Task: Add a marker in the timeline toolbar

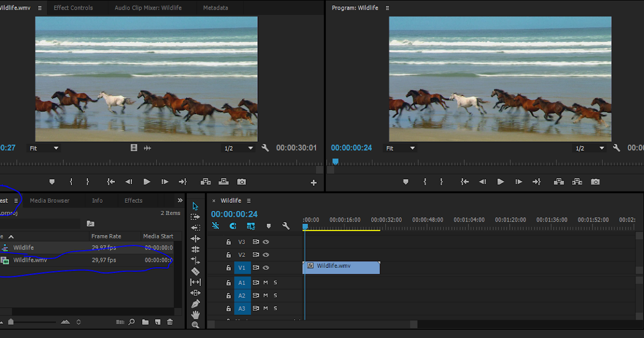Action: coord(268,226)
